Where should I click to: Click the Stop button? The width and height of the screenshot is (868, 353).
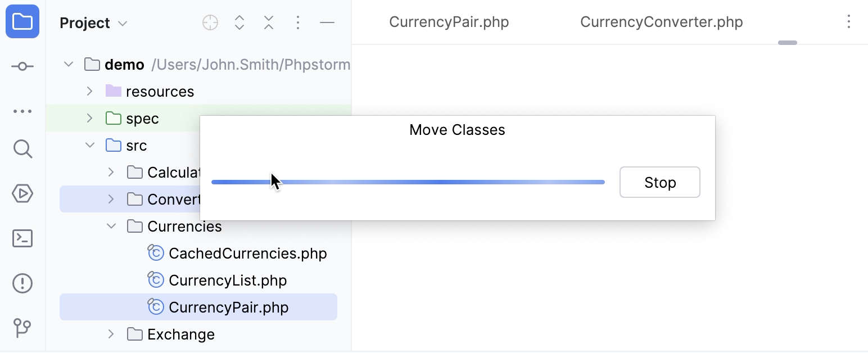pyautogui.click(x=659, y=182)
